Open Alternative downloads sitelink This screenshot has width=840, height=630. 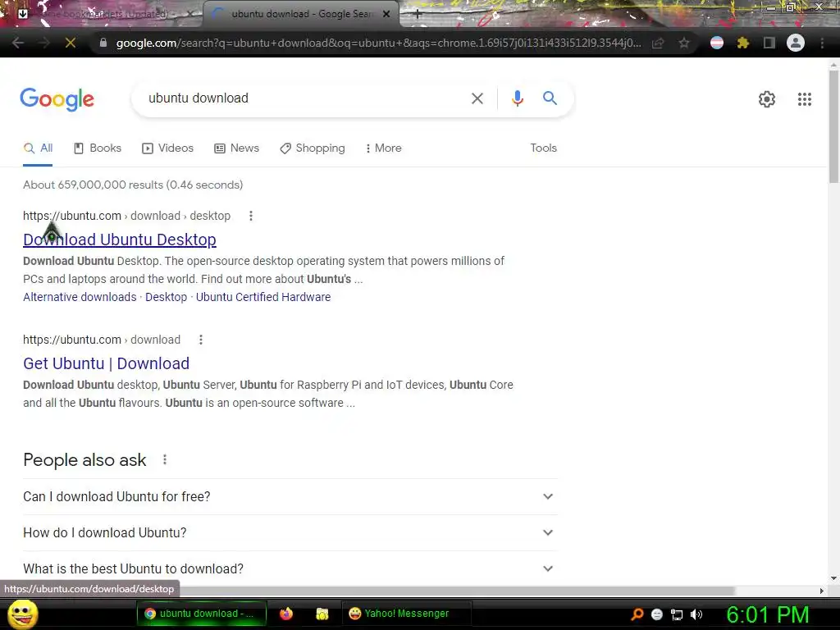pyautogui.click(x=80, y=297)
